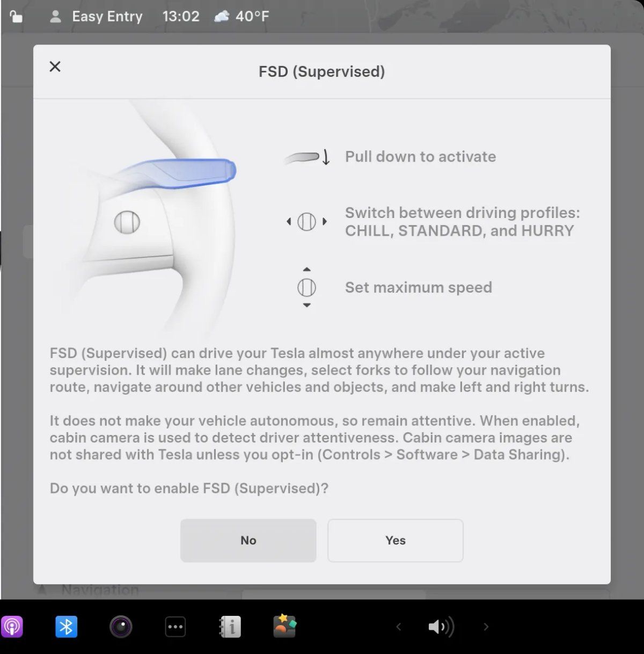Tap the left-right scroll wheel profile icon
This screenshot has height=654, width=644.
click(x=306, y=221)
